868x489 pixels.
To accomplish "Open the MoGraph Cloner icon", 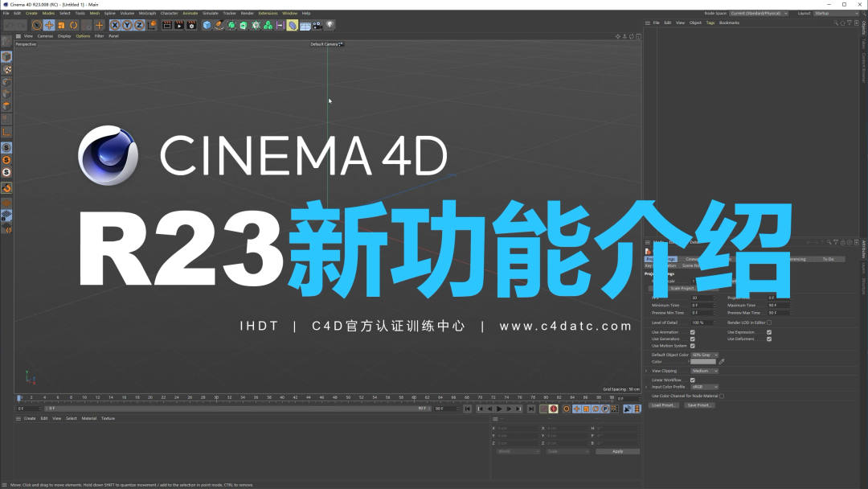I will point(256,25).
